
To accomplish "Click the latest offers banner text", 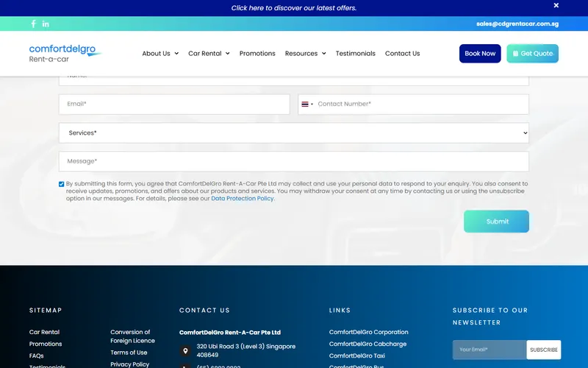I will (293, 8).
